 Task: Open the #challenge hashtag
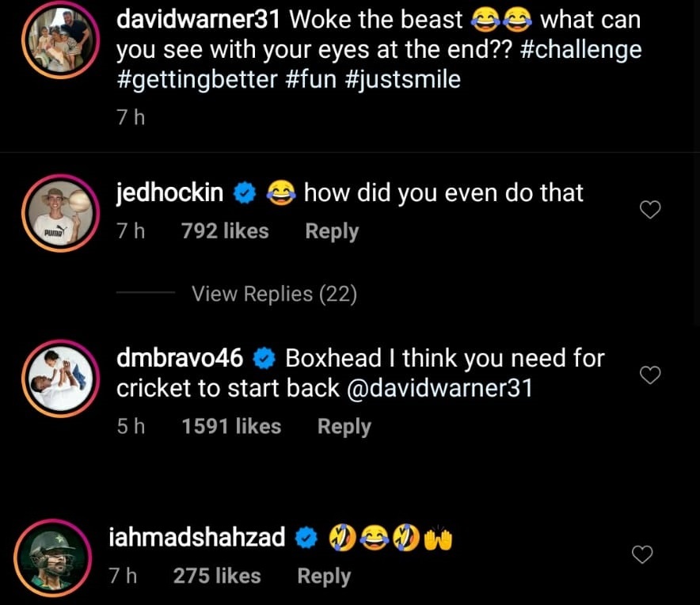coord(582,50)
